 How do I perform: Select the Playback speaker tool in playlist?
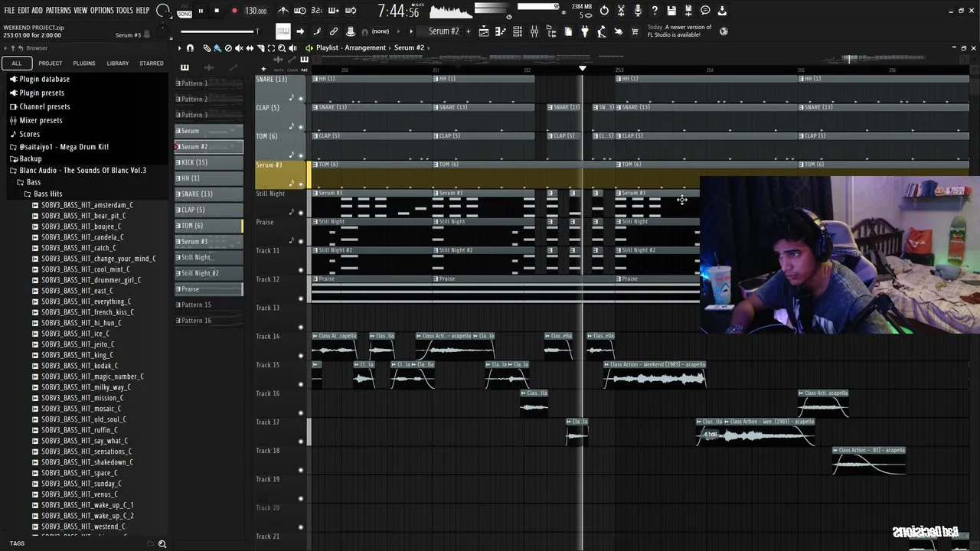tap(292, 47)
